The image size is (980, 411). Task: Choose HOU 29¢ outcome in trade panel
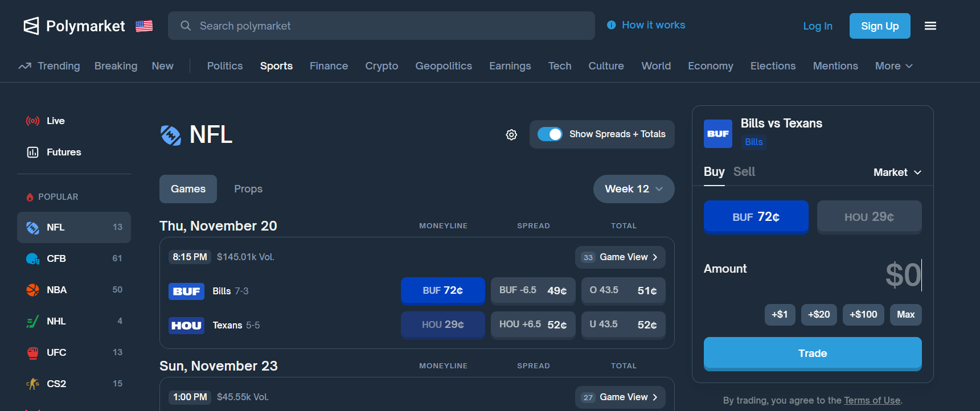(870, 217)
